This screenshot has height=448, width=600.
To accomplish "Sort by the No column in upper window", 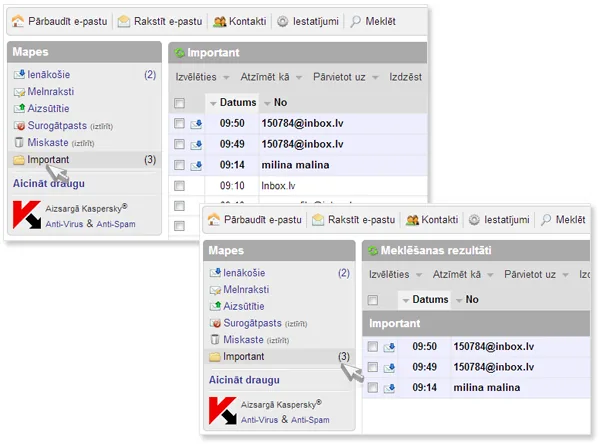I will 276,103.
